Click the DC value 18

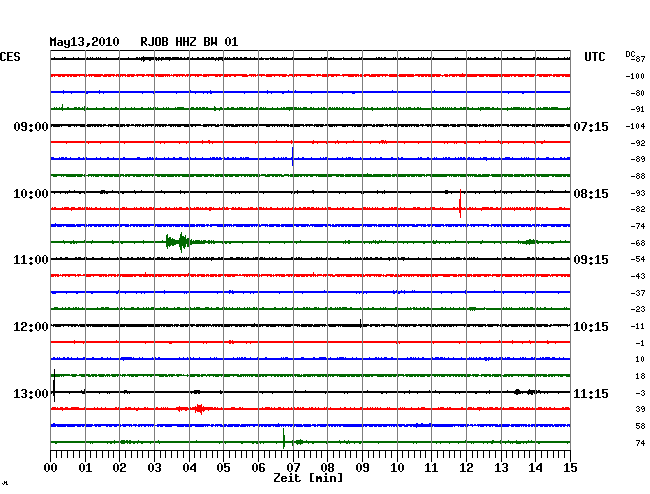coord(640,376)
